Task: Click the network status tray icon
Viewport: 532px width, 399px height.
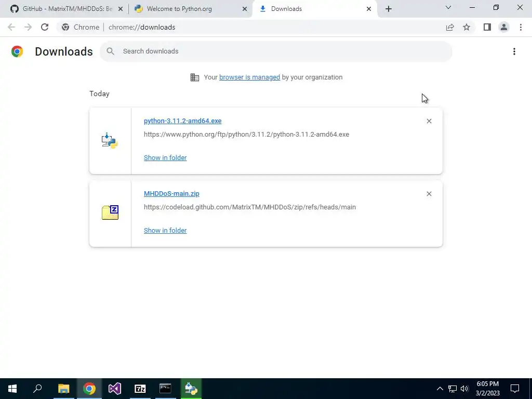Action: click(453, 389)
